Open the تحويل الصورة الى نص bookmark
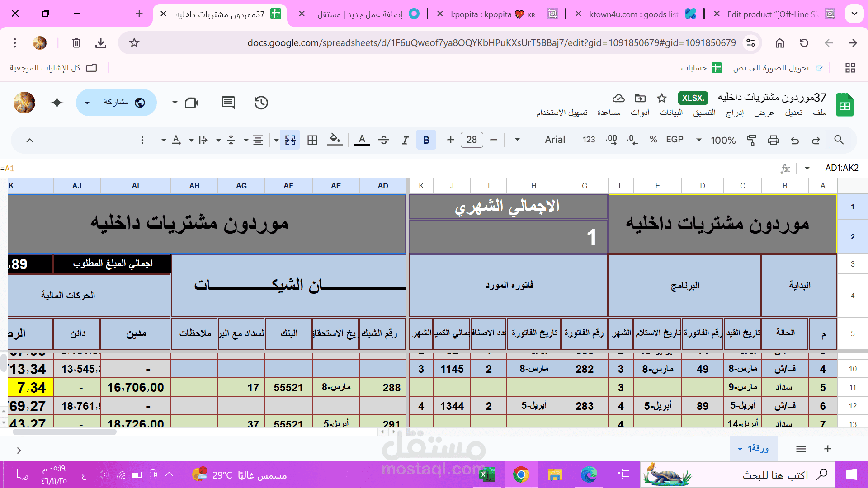Viewport: 868px width, 488px height. pos(778,68)
